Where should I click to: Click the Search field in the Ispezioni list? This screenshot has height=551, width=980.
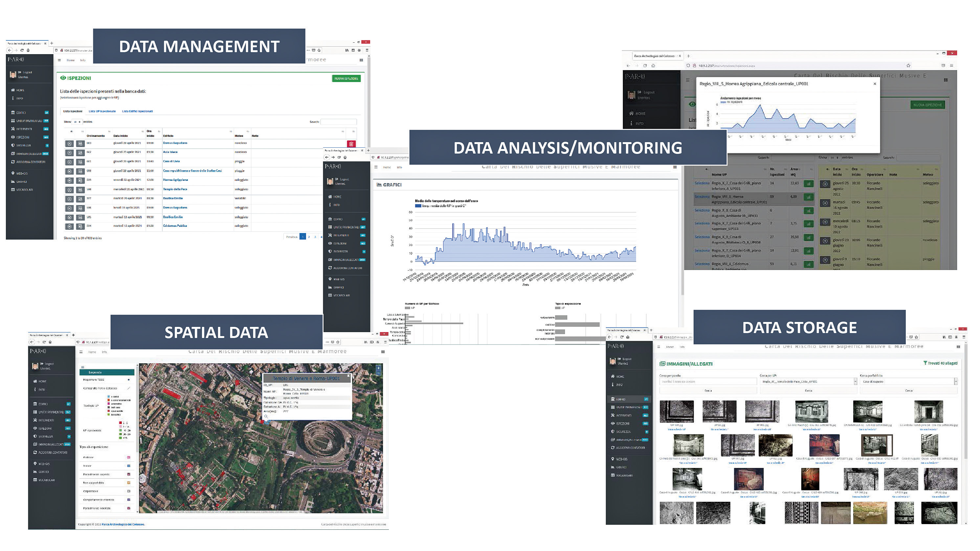[339, 122]
